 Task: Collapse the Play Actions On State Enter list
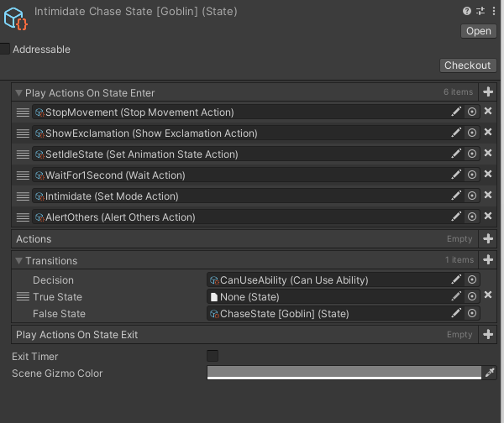coord(19,93)
